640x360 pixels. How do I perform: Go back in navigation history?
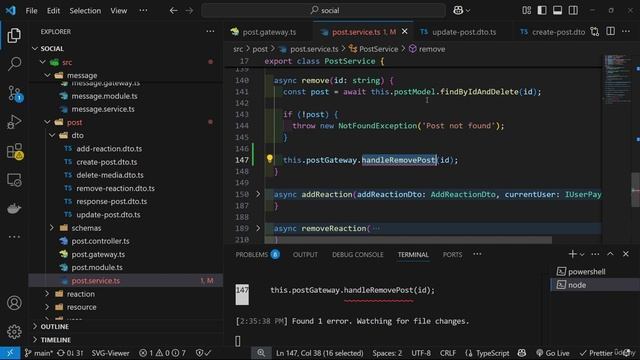173,11
